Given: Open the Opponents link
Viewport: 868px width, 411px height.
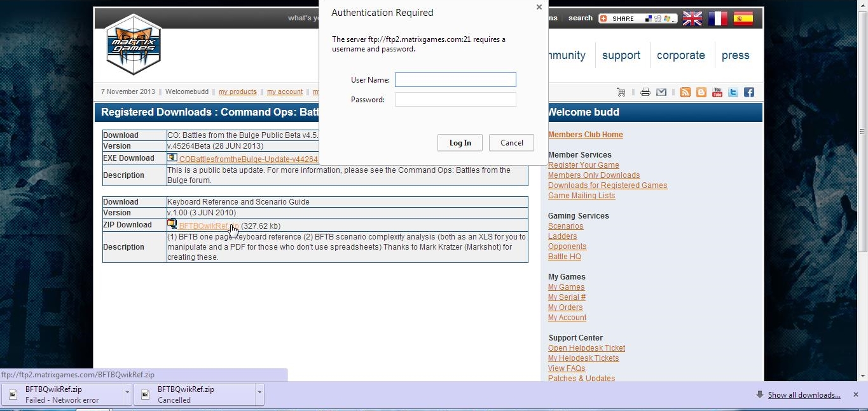Looking at the screenshot, I should (567, 246).
